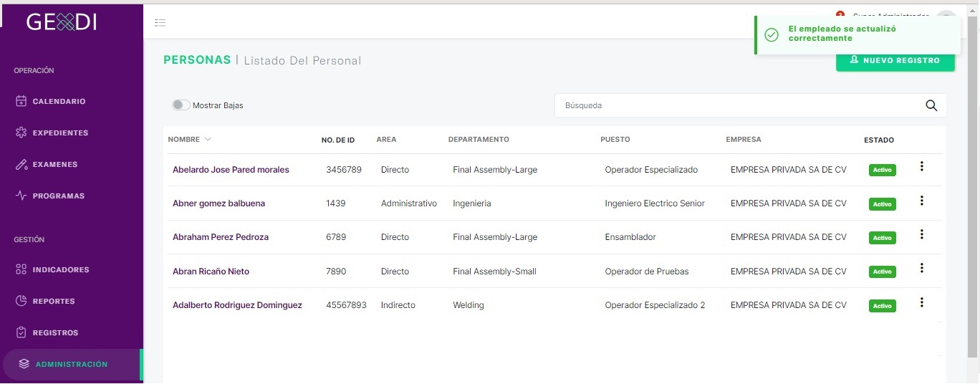Open Adalberto Rodriguez Dominguez record
The height and width of the screenshot is (384, 980).
[237, 305]
